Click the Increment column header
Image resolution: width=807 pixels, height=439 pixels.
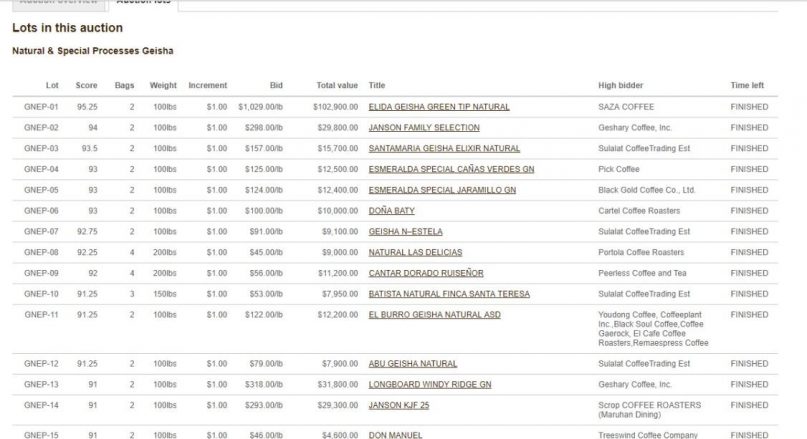click(x=208, y=85)
